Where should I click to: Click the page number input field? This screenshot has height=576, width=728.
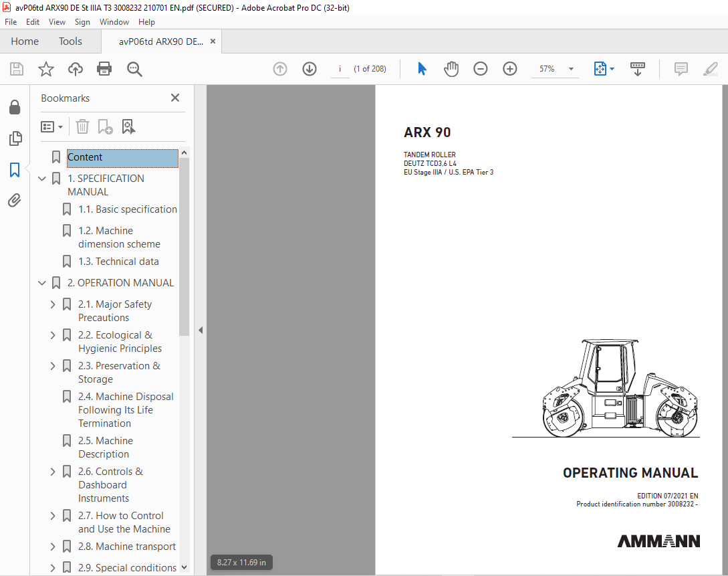coord(340,69)
